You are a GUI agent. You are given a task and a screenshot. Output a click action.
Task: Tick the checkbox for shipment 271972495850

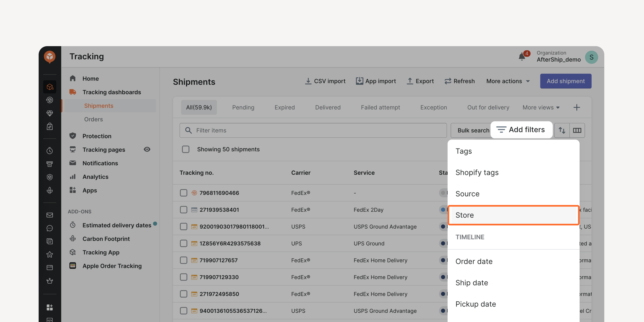pyautogui.click(x=184, y=294)
